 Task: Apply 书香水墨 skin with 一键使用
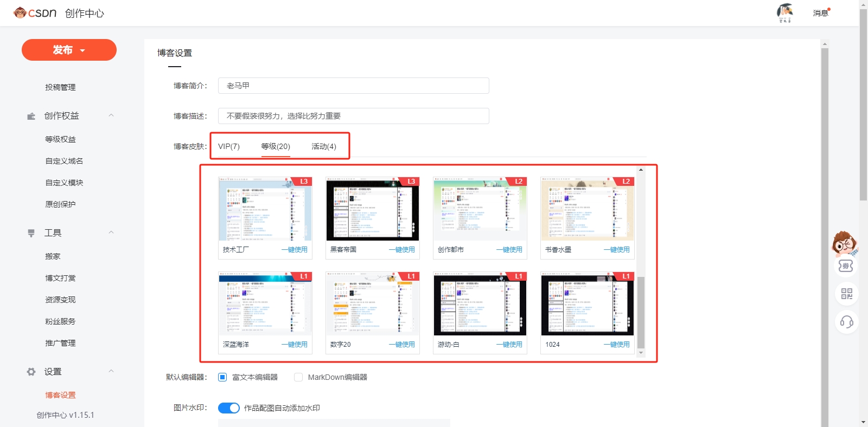coord(617,250)
